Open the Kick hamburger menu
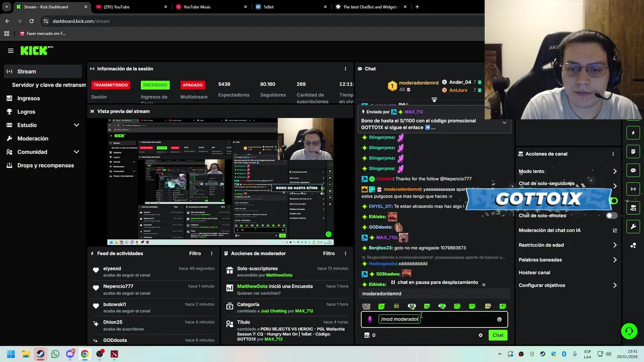The width and height of the screenshot is (644, 362). coord(11,51)
